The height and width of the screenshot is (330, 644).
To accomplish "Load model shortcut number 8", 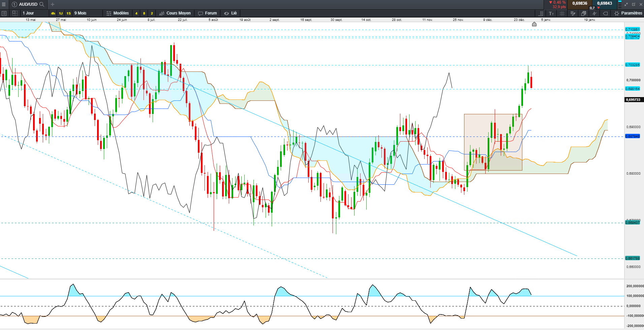I will (144, 13).
